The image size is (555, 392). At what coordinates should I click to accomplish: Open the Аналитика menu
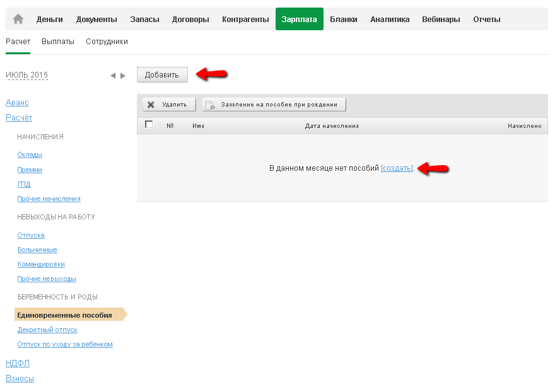[390, 20]
